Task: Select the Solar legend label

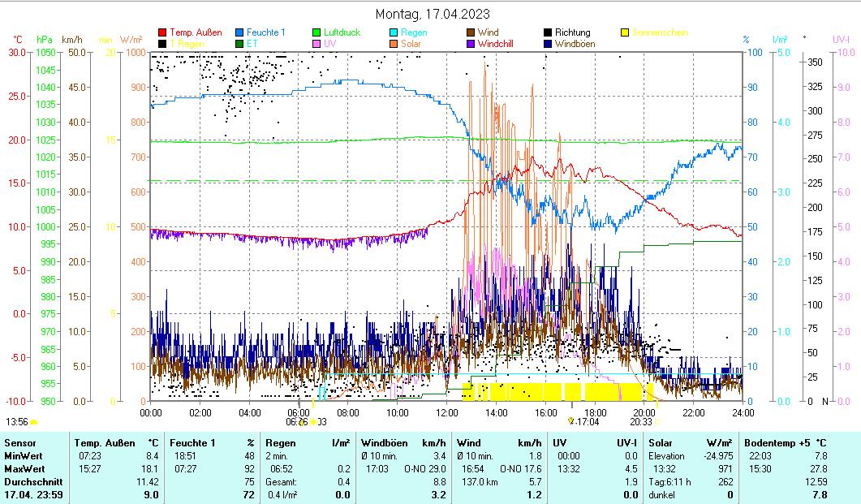Action: click(411, 43)
